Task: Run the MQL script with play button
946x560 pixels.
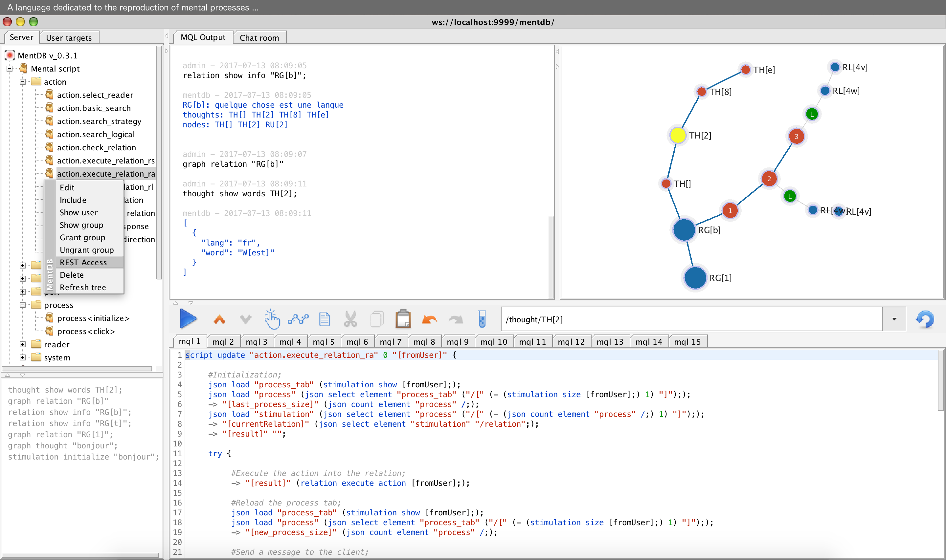Action: tap(188, 319)
